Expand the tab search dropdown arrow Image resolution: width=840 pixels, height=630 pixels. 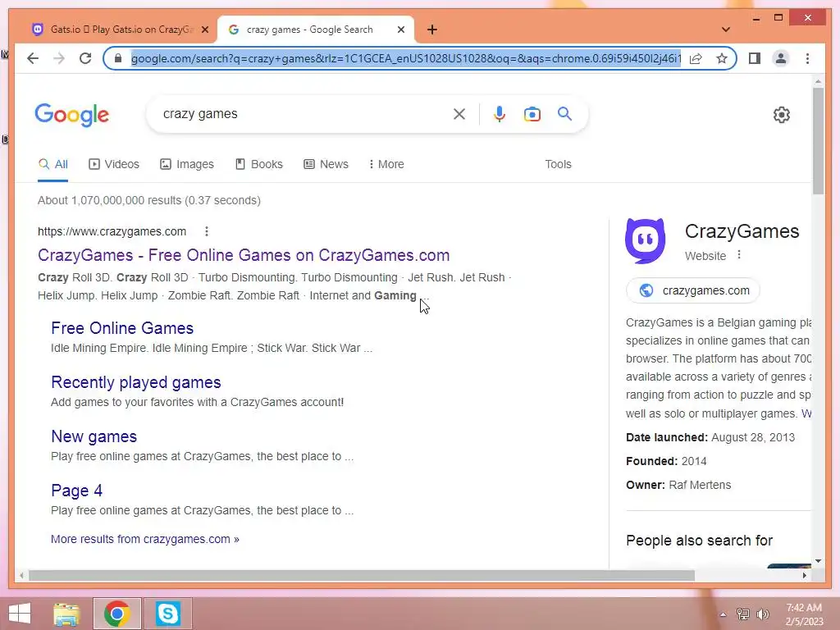click(x=726, y=30)
